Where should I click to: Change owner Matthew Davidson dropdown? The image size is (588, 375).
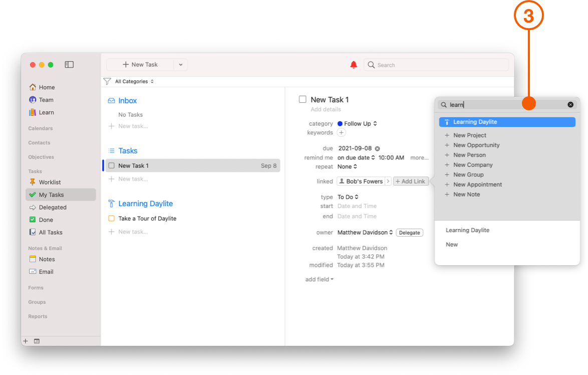[365, 232]
